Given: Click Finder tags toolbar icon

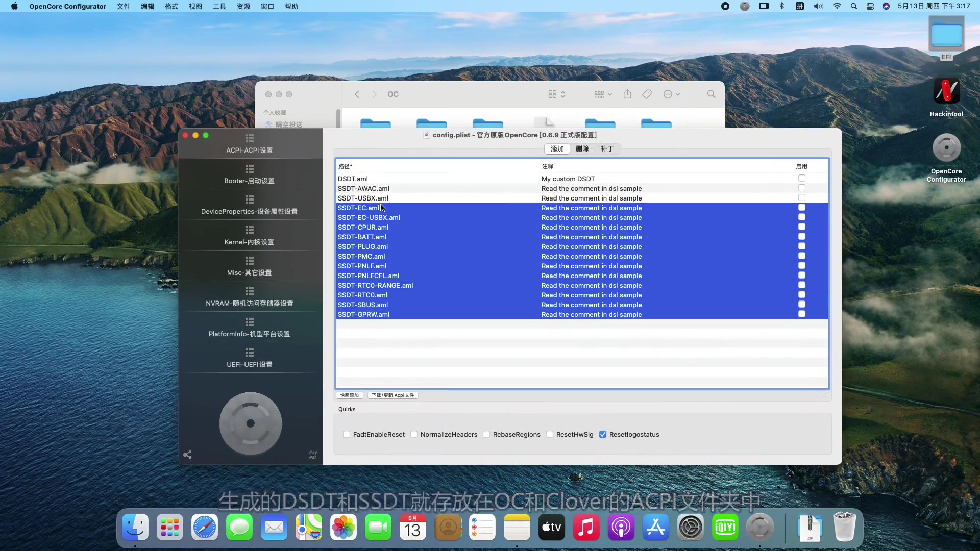Looking at the screenshot, I should (647, 94).
